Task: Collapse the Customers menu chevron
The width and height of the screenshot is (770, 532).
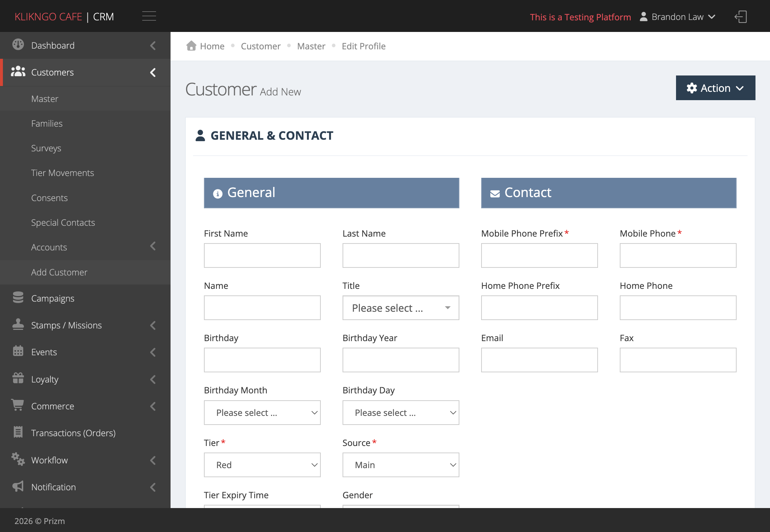Action: click(153, 72)
